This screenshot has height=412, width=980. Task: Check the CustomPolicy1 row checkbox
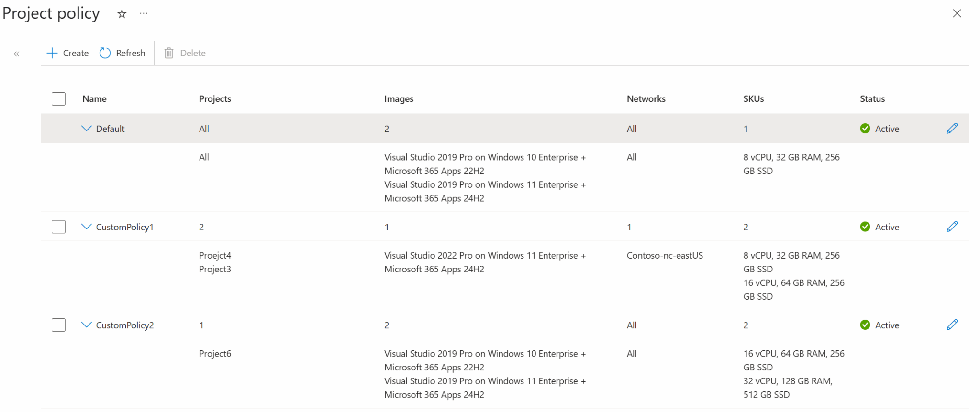coord(58,227)
